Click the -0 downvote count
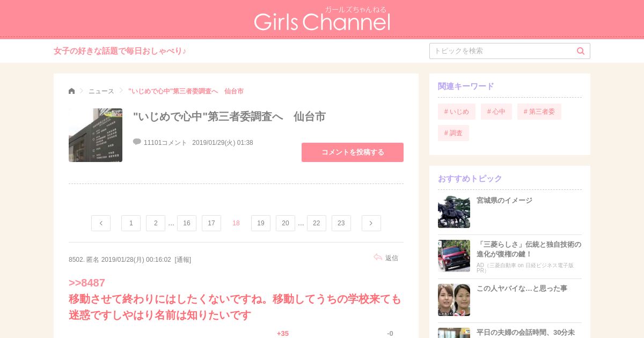Image resolution: width=644 pixels, height=338 pixels. [390, 334]
